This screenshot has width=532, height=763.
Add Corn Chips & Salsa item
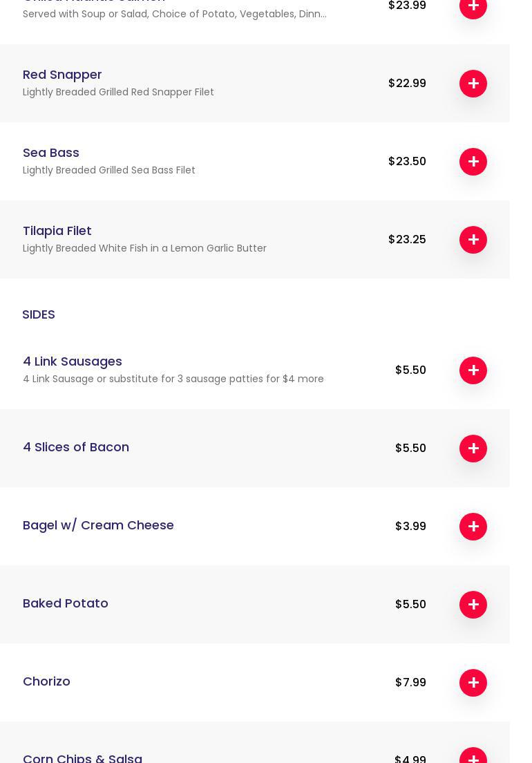(473, 757)
